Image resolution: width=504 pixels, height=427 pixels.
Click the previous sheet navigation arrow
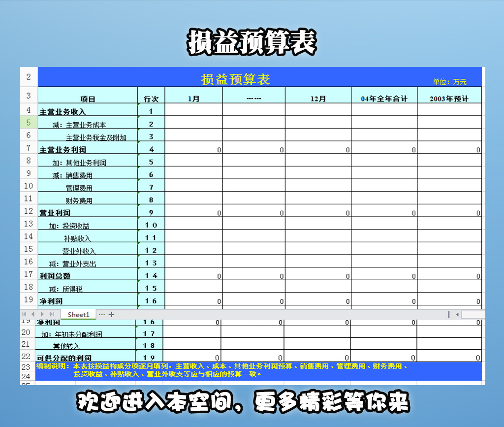click(x=33, y=314)
